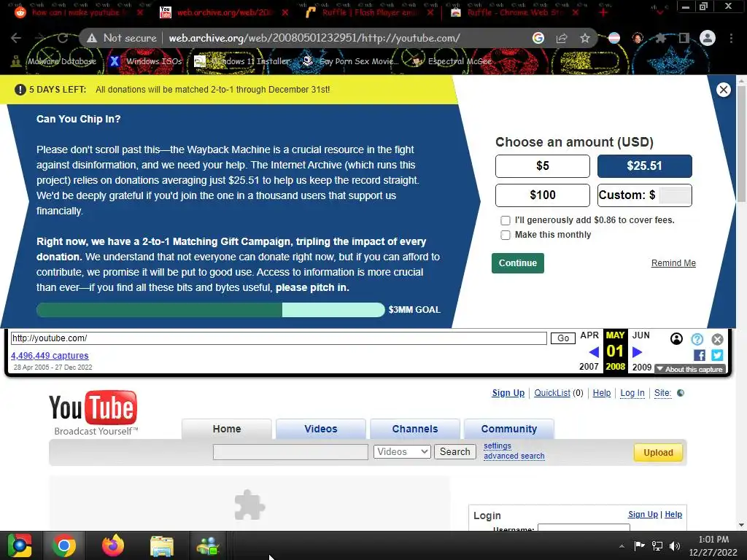Click the missing plugin puzzle piece

coord(249,505)
